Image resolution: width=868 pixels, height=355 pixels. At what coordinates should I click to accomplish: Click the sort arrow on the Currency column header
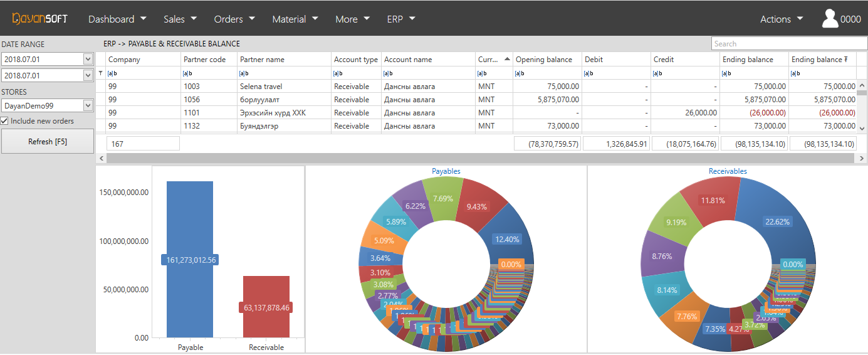[x=506, y=59]
